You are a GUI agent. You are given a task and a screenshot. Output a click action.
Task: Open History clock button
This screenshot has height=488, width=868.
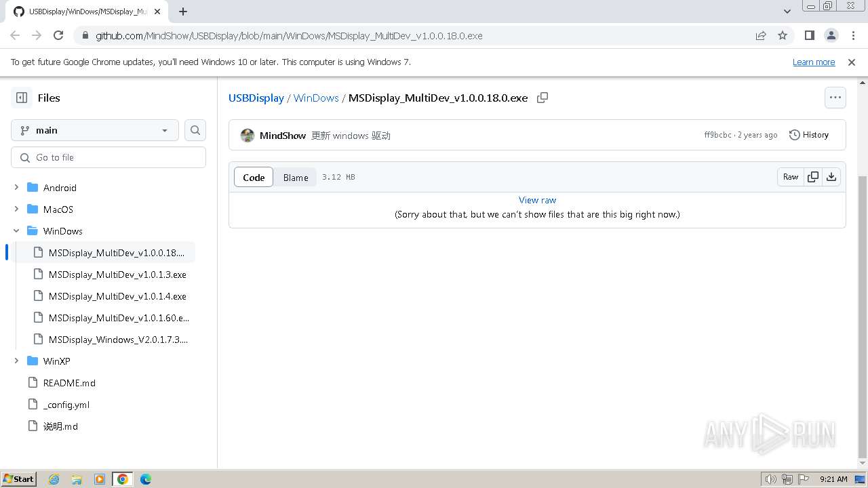pos(809,135)
